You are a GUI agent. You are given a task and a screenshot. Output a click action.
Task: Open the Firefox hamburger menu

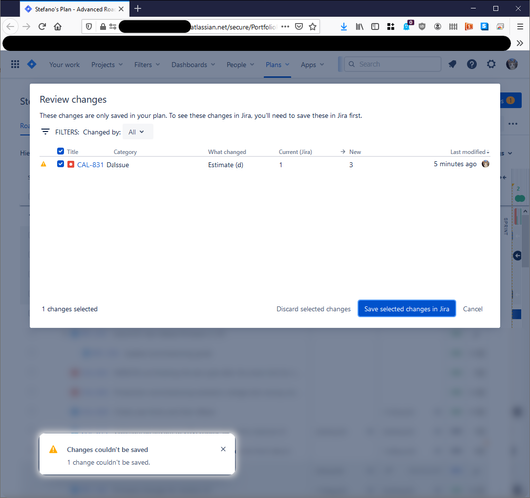pyautogui.click(x=520, y=26)
